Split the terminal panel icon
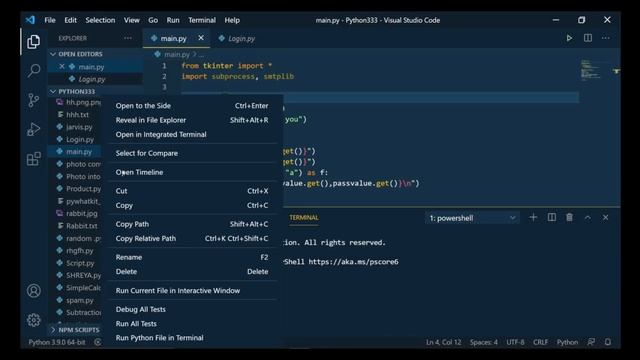 tap(551, 218)
